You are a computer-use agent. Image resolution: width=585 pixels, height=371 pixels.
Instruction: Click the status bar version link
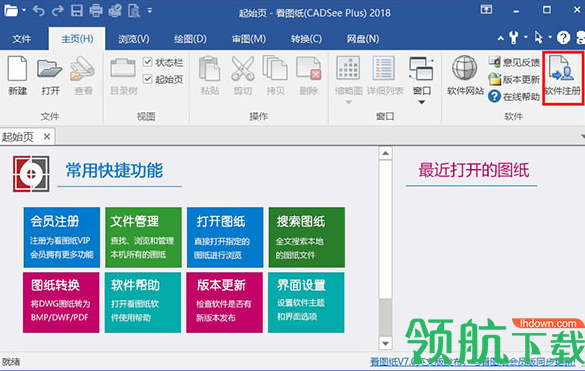(x=473, y=361)
